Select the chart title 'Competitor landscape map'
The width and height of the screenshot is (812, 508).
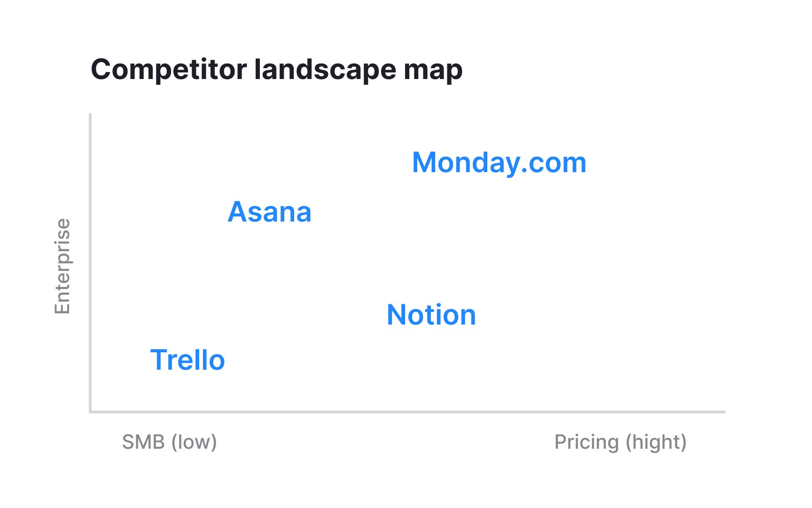tap(277, 70)
